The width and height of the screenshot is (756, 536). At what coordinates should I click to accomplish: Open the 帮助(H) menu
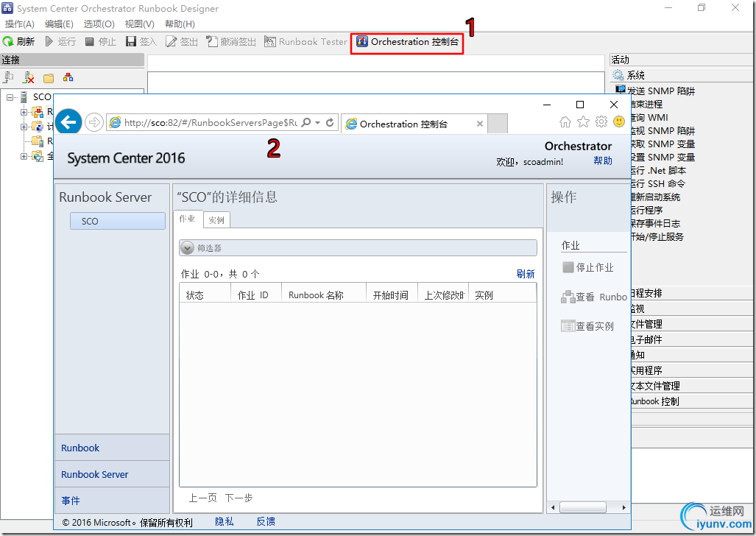180,24
